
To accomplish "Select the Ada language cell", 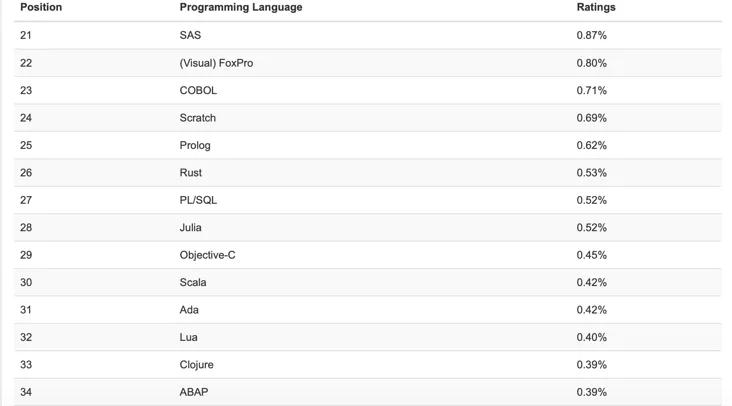I will pos(189,310).
